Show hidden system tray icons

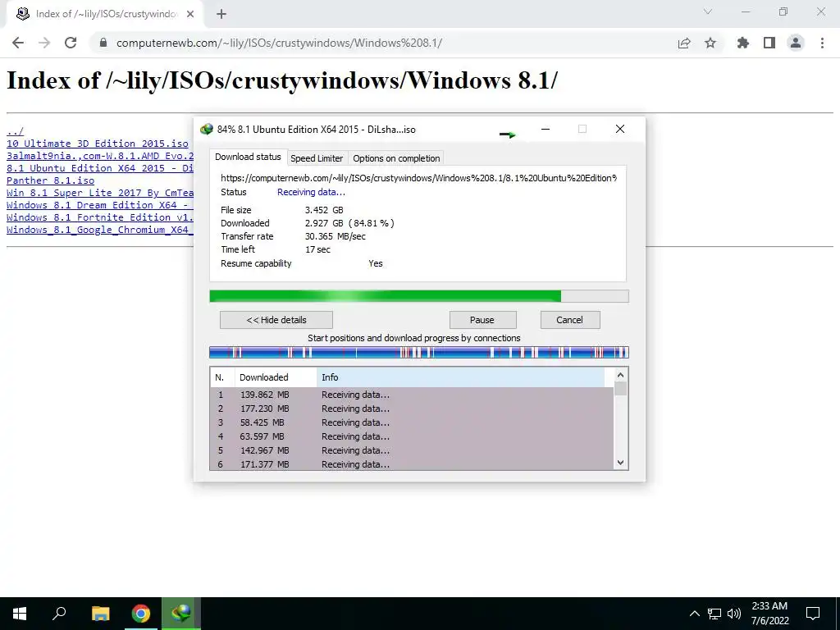[694, 614]
